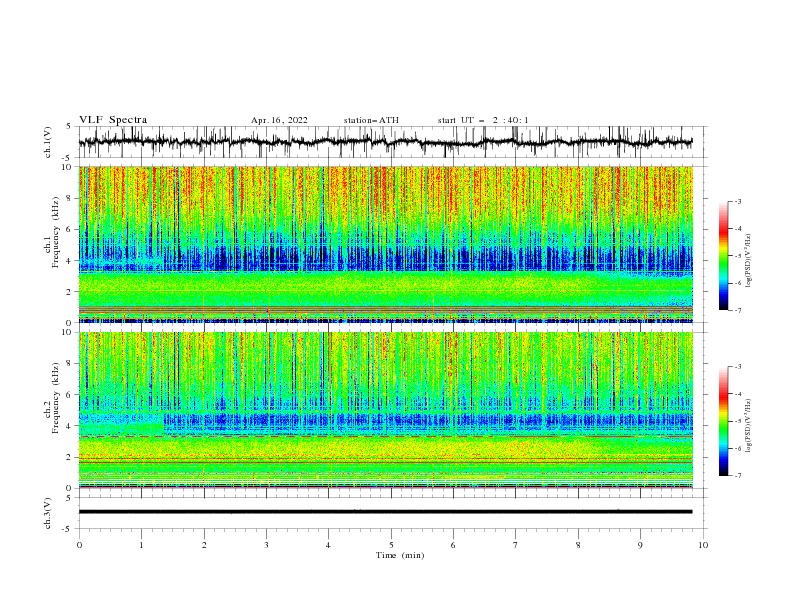The height and width of the screenshot is (612, 792).
Task: Click the ch.1 "Frequency (kHz)" axis label
Action: coord(56,230)
